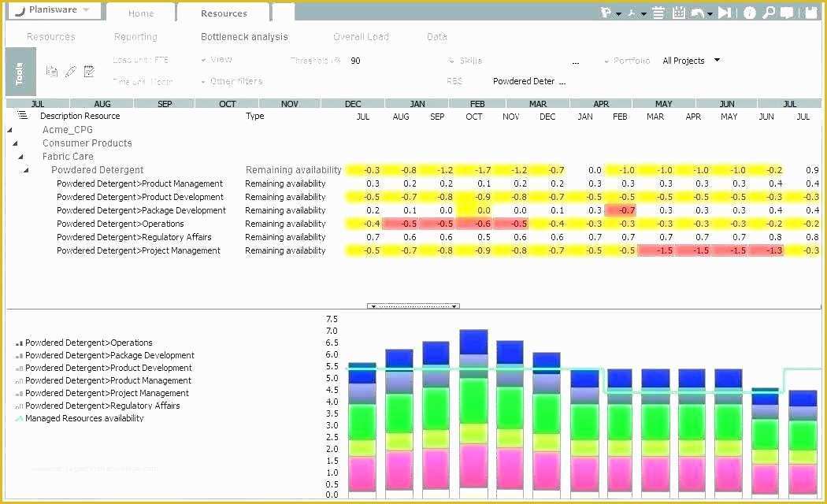Viewport: 827px width, 504px height.
Task: Expand the Other filters section
Action: click(232, 81)
